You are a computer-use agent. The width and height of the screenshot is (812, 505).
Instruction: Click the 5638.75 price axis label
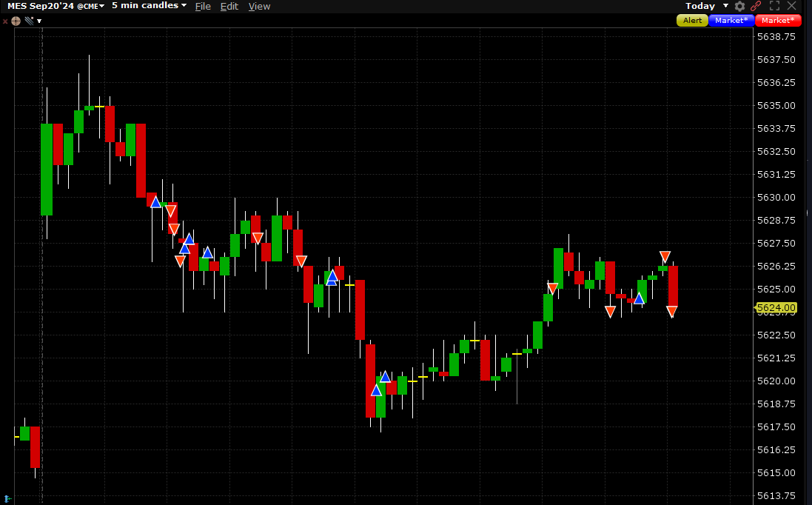pos(776,37)
